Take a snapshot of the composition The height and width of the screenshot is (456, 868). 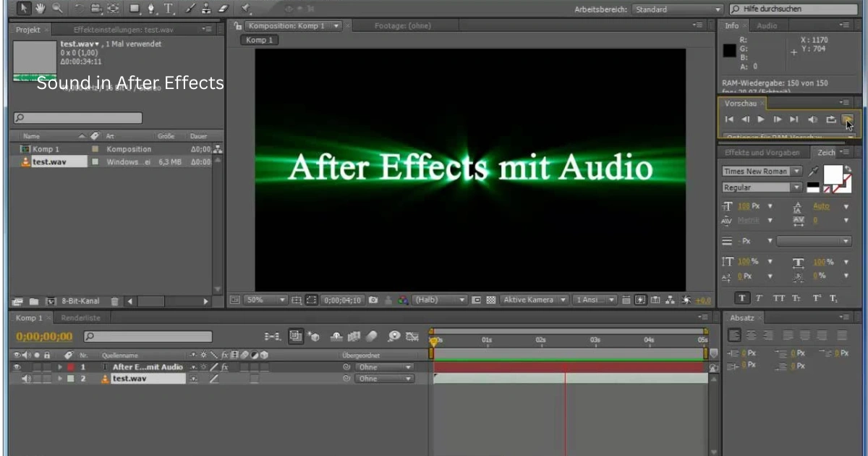pyautogui.click(x=373, y=299)
